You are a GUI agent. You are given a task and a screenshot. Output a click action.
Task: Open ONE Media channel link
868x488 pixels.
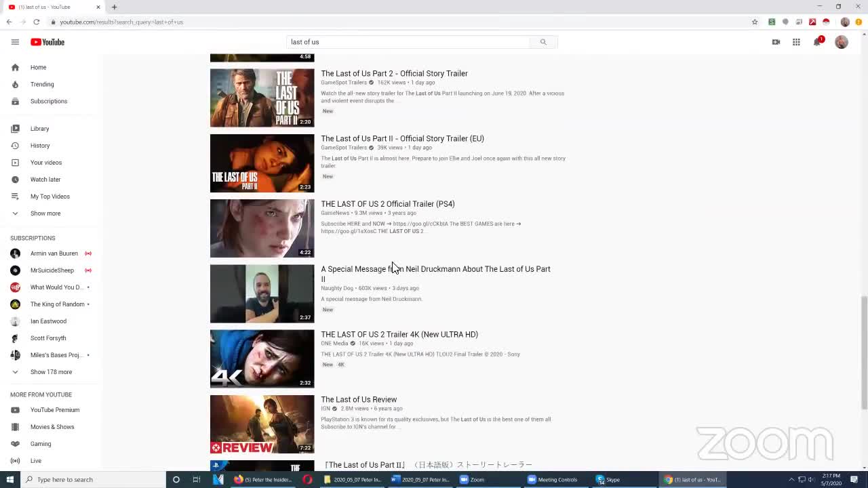(334, 343)
